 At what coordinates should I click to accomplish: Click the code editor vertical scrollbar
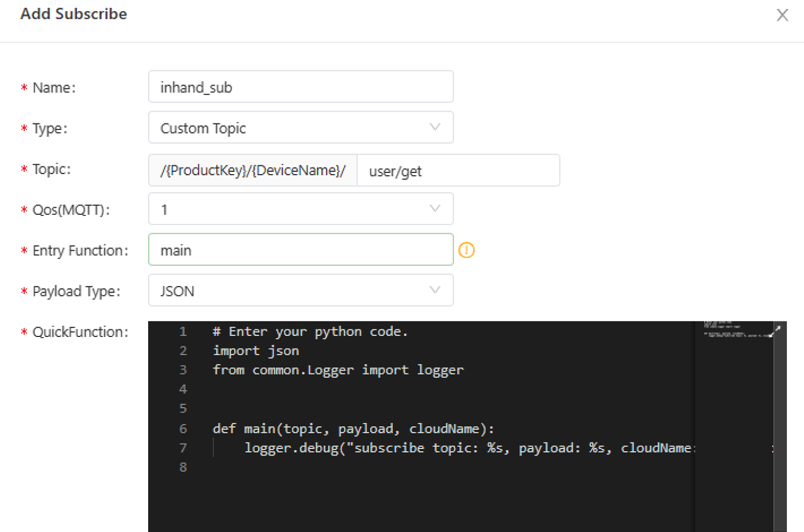pos(779,434)
